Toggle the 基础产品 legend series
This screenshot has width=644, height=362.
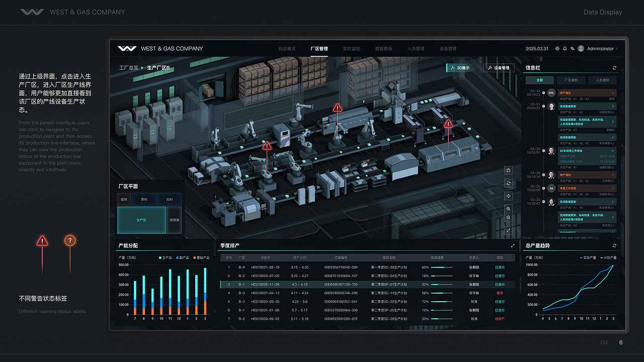click(201, 257)
